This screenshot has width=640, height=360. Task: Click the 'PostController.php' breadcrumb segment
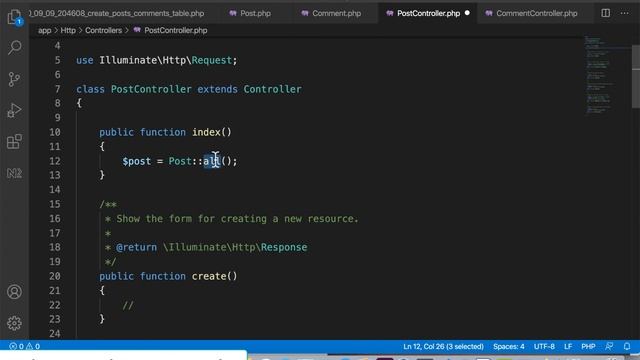click(176, 31)
